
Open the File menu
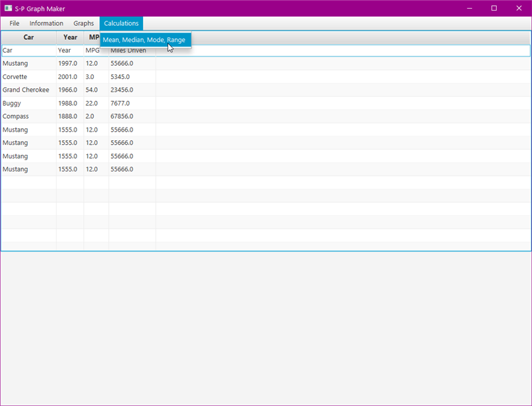tap(14, 23)
